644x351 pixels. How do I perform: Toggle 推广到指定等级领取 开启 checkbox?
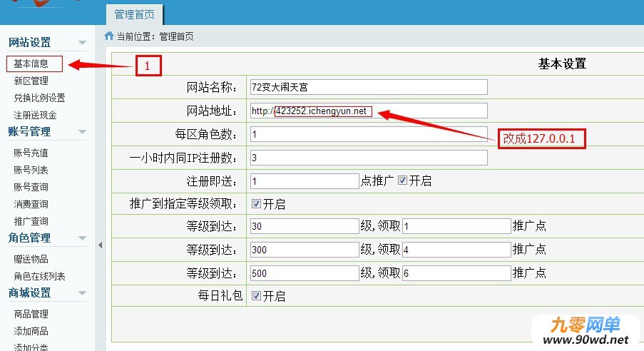pos(256,204)
